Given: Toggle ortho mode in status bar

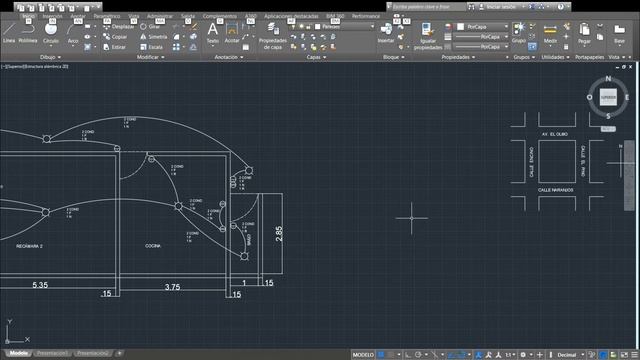Looking at the screenshot, I should 408,355.
